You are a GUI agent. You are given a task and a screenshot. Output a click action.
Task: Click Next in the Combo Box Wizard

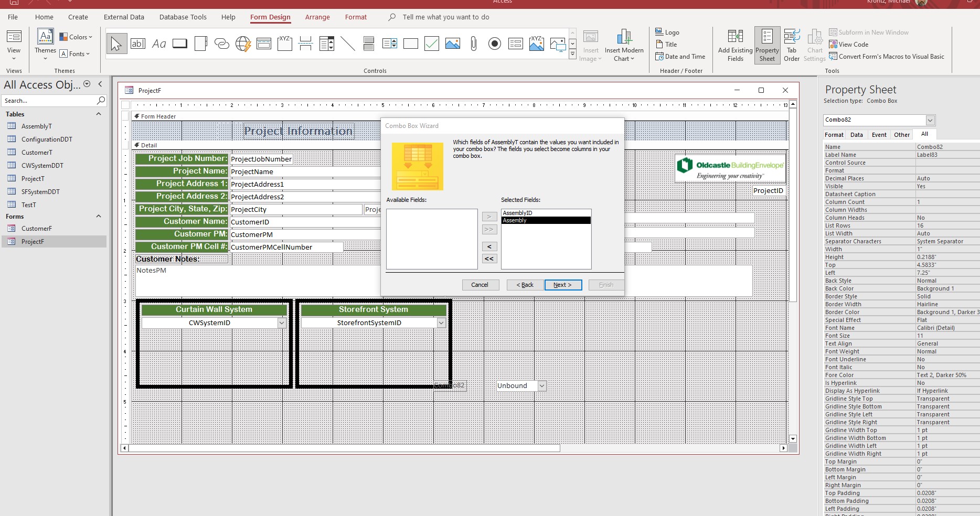click(562, 285)
